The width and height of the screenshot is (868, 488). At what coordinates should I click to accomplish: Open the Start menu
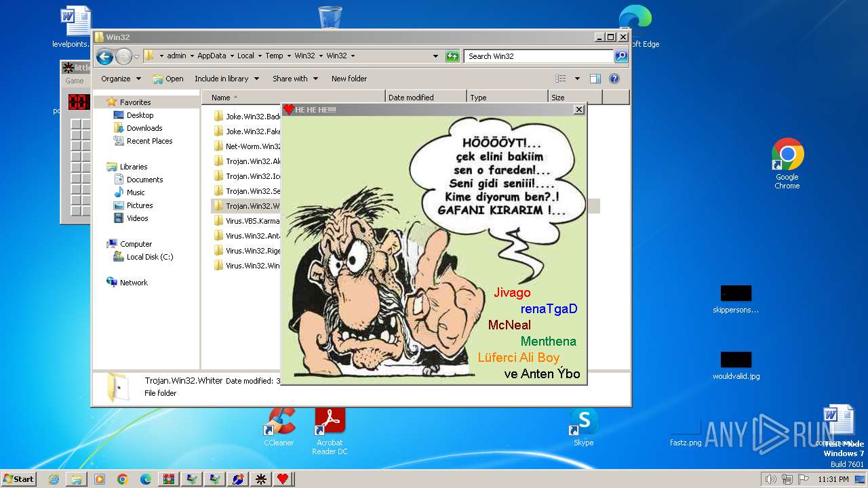18,479
